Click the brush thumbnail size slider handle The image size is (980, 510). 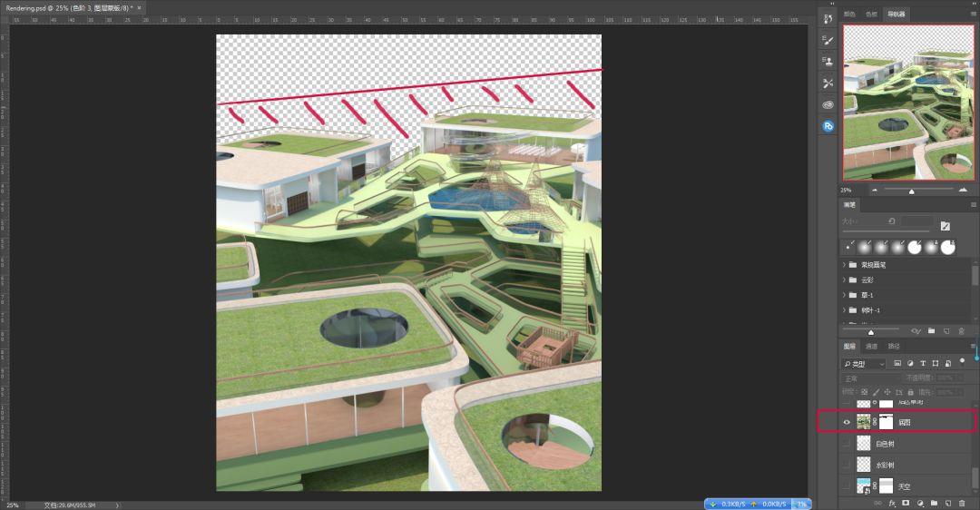pyautogui.click(x=870, y=332)
